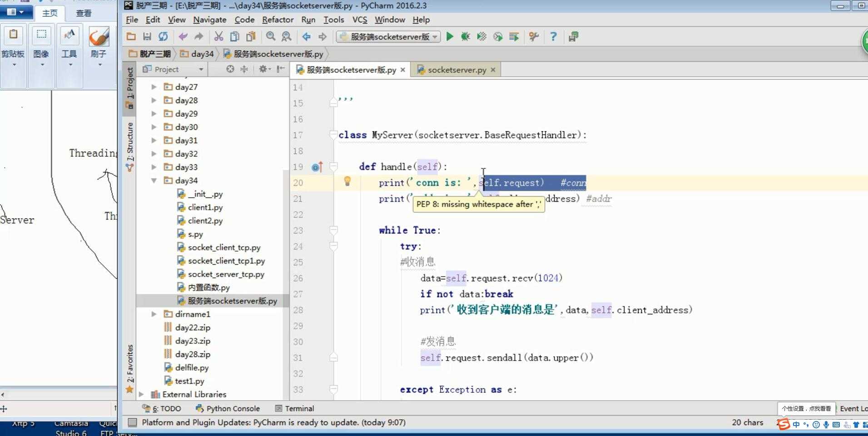
Task: Click Paint horizontal scrollbar left arrow
Action: [x=3, y=395]
